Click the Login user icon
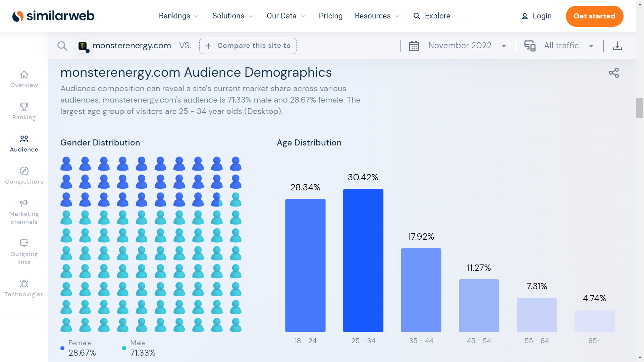 coord(525,16)
